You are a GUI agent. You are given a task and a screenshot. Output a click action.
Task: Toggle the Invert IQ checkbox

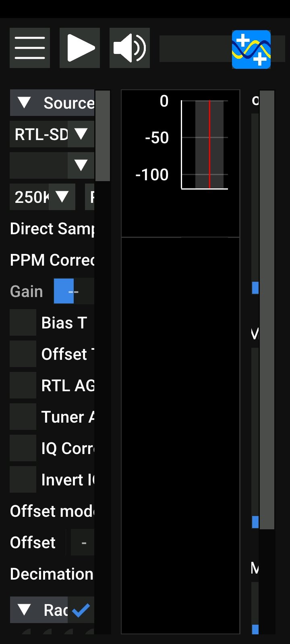23,479
